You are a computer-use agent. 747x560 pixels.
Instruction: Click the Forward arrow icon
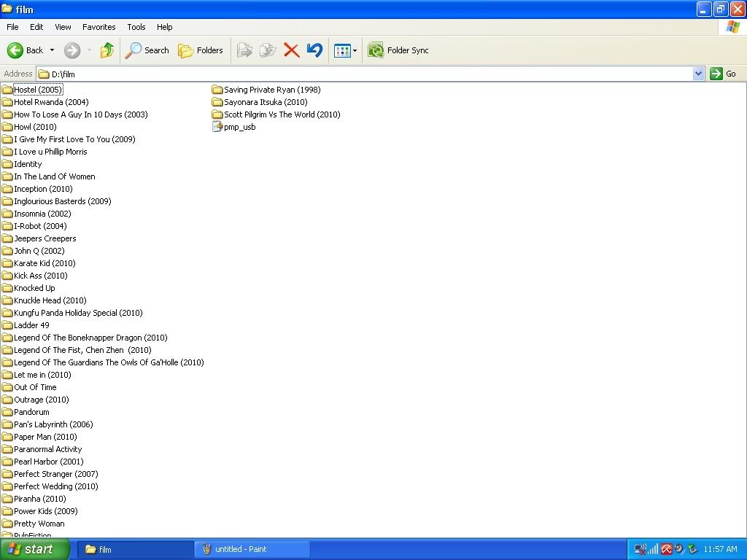72,50
